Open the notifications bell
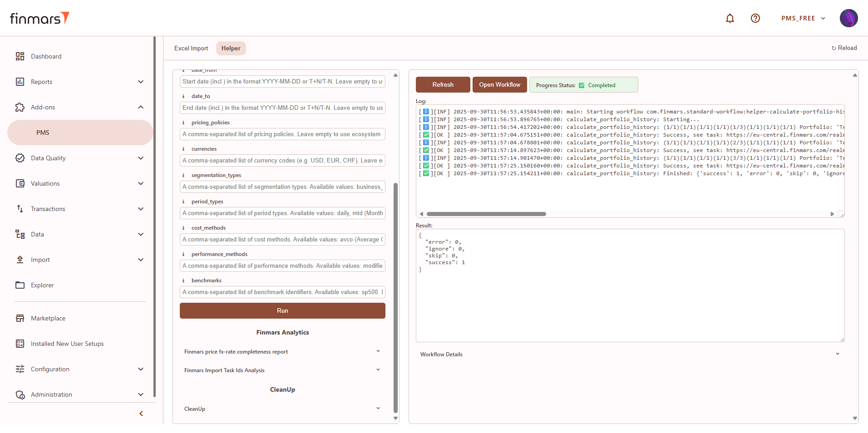Screen dimensions: 868x433 click(x=730, y=18)
